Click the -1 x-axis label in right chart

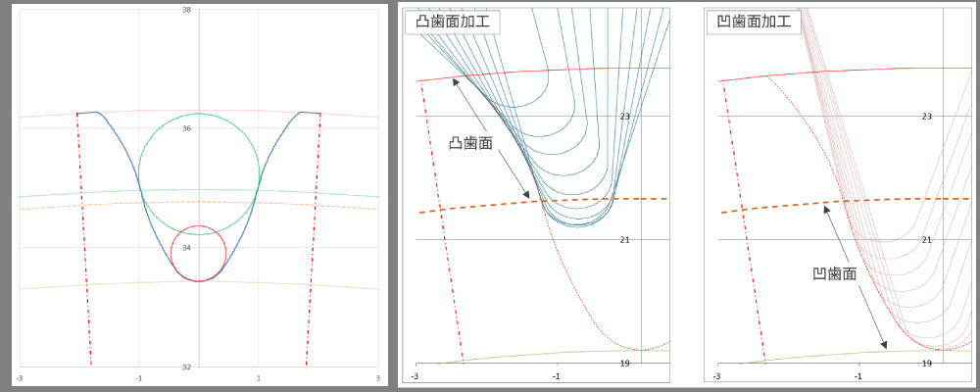click(858, 377)
